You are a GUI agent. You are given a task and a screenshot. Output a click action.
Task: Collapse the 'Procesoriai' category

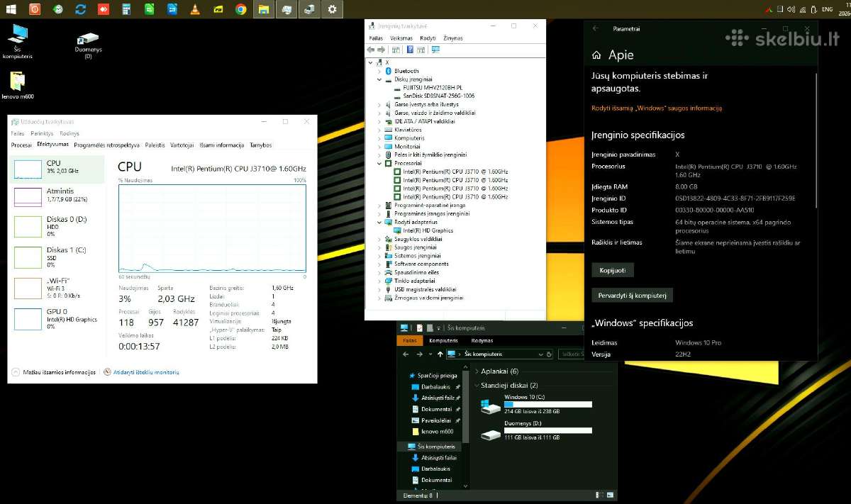pyautogui.click(x=380, y=163)
